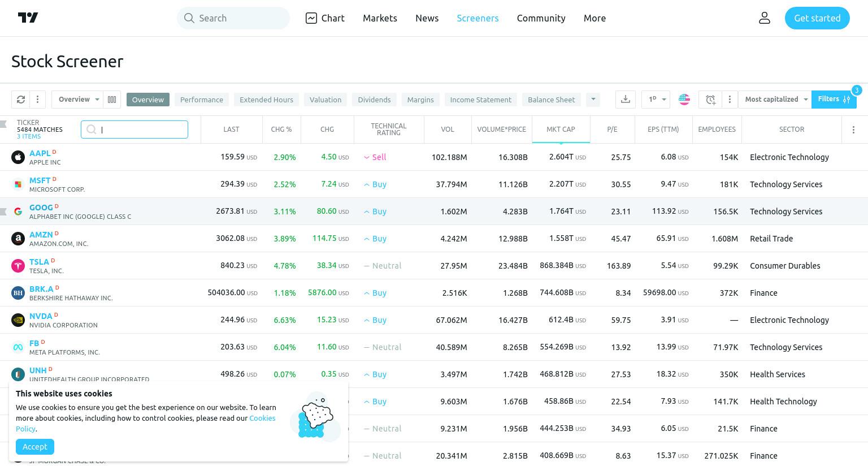Switch to the Margins tab
868x466 pixels.
pos(420,100)
